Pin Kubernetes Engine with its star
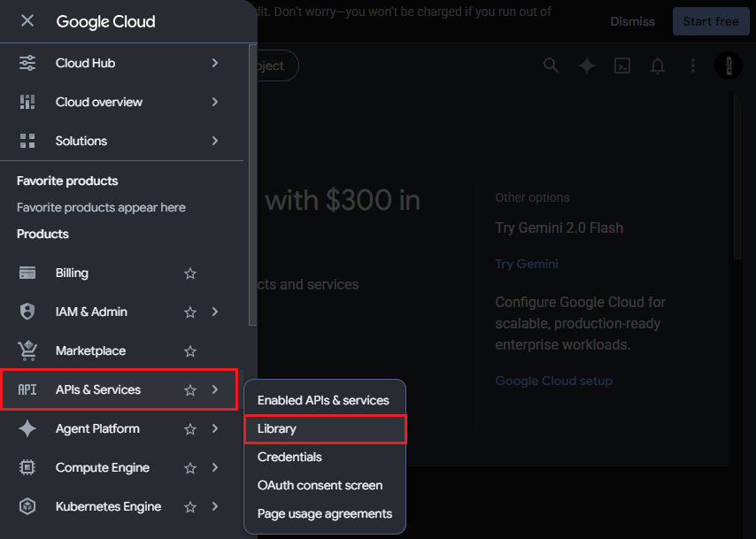 (190, 507)
